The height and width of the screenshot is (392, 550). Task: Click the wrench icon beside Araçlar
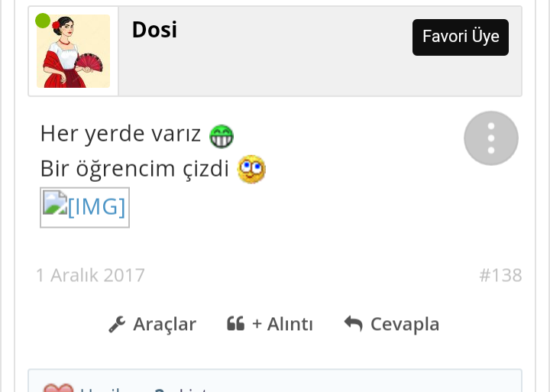tap(117, 324)
